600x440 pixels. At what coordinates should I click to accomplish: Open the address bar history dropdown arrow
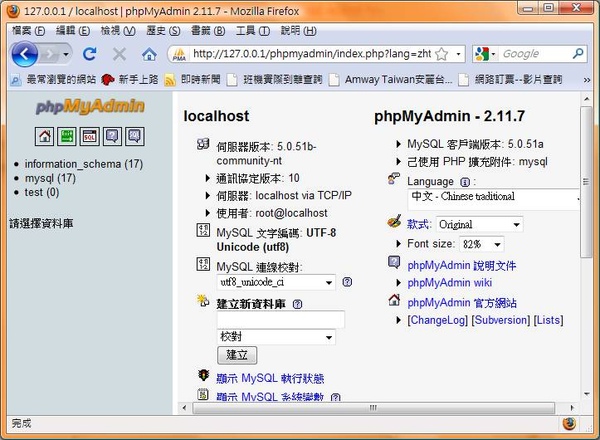[x=458, y=54]
